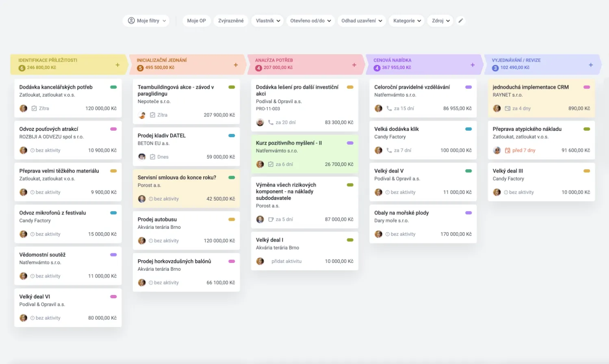The width and height of the screenshot is (609, 364).
Task: Open the Moje filtry dropdown
Action: pos(146,21)
